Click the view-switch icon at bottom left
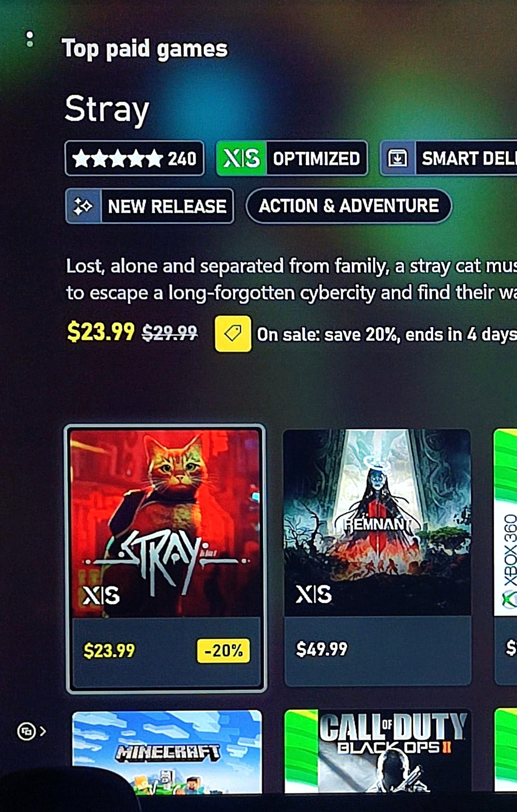 26,731
